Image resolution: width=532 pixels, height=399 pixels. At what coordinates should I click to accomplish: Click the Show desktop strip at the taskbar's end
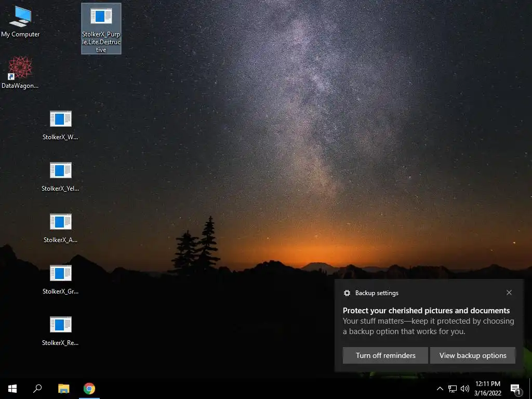point(530,389)
